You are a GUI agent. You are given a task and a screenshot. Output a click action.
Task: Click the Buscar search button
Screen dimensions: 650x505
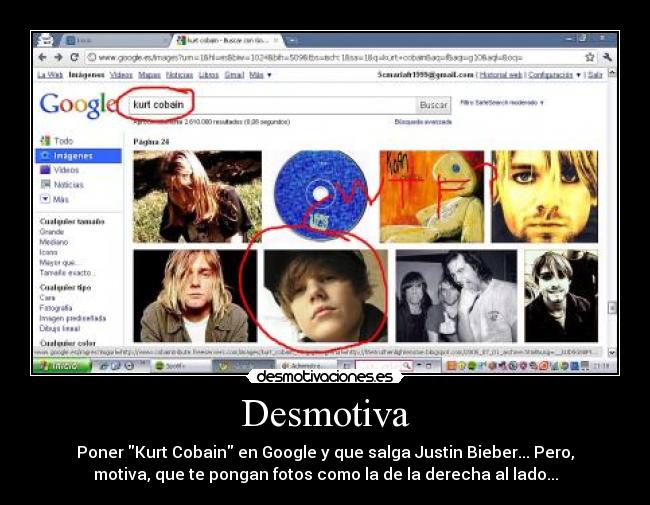point(434,105)
